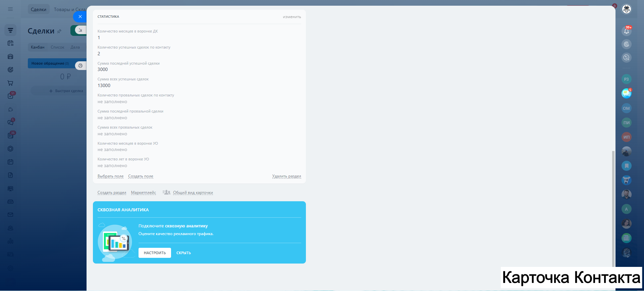644x291 pixels.
Task: Open the hamburger menu in left sidebar
Action: coord(10,9)
